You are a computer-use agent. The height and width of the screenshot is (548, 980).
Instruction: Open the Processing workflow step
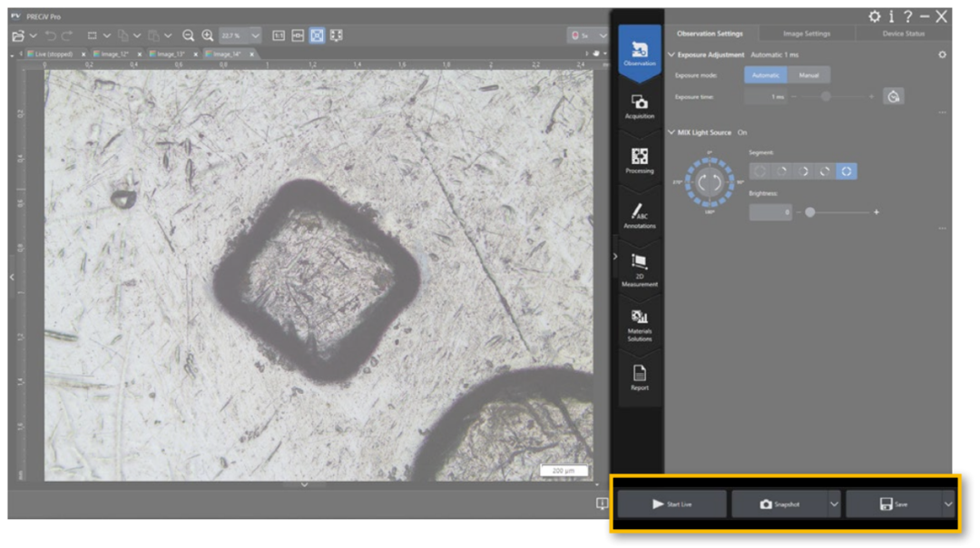point(640,161)
